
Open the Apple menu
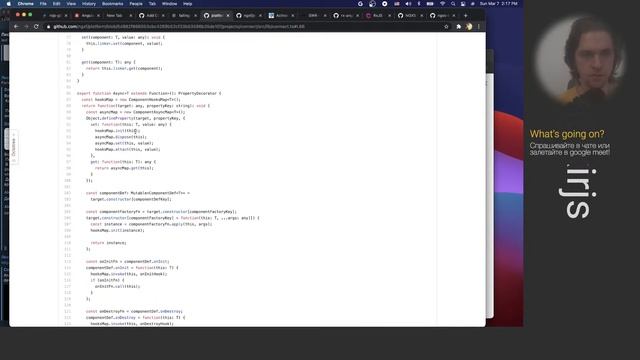[9, 4]
